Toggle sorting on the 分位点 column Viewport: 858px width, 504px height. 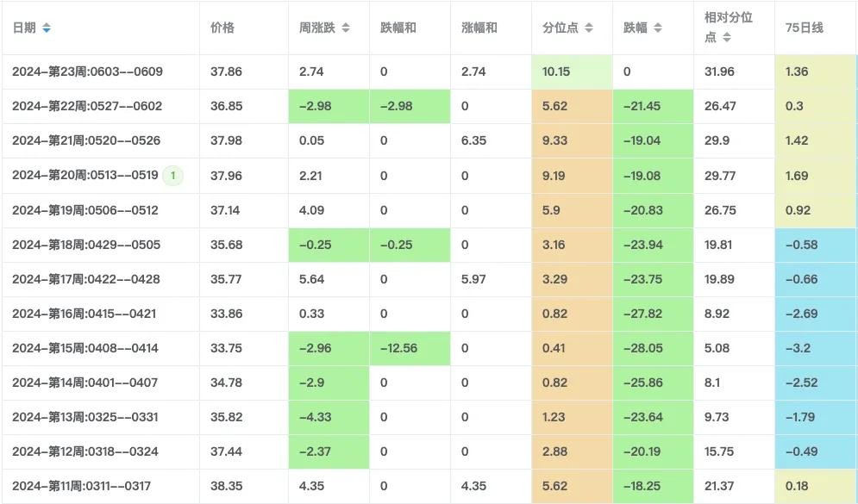pos(589,28)
